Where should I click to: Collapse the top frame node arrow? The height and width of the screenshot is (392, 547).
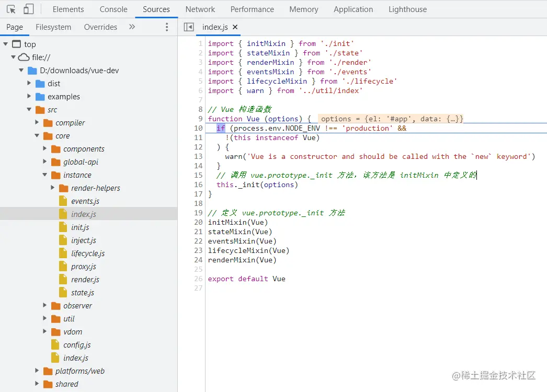coord(6,44)
